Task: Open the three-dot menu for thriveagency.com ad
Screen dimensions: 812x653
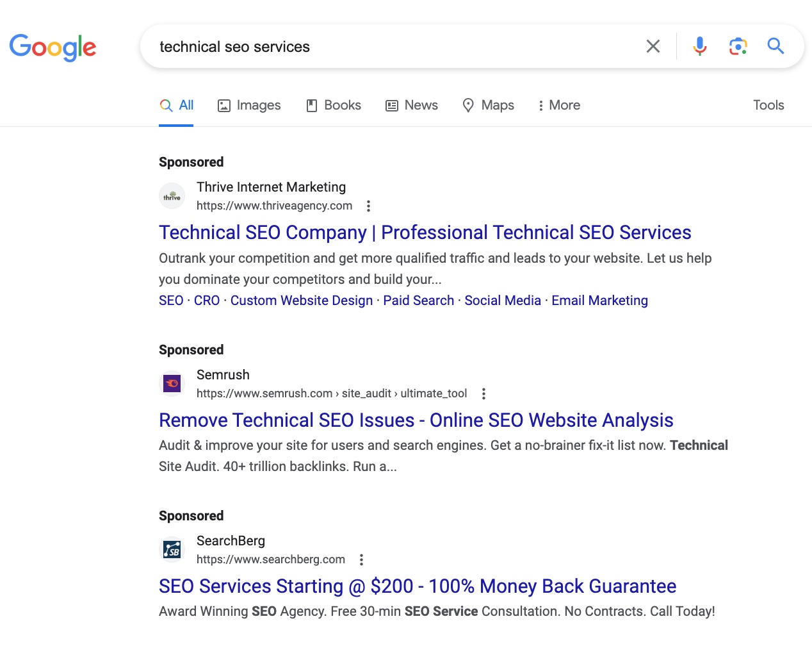Action: tap(368, 206)
